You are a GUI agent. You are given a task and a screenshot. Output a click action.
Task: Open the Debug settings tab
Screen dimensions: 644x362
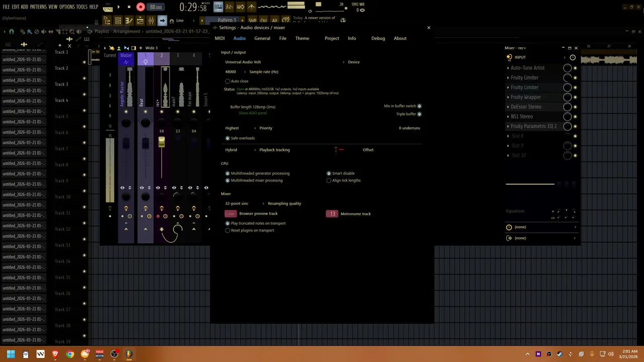coord(378,38)
